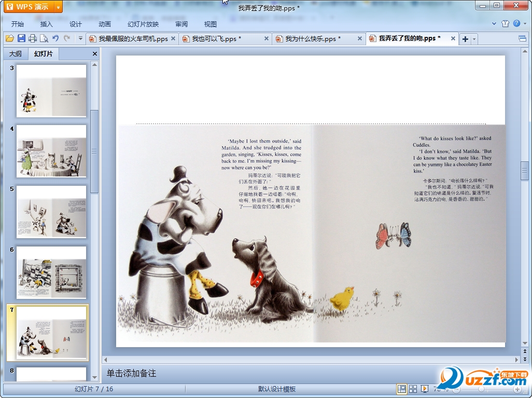
Task: Switch to the 幻灯片 slides pane tab
Action: 44,53
